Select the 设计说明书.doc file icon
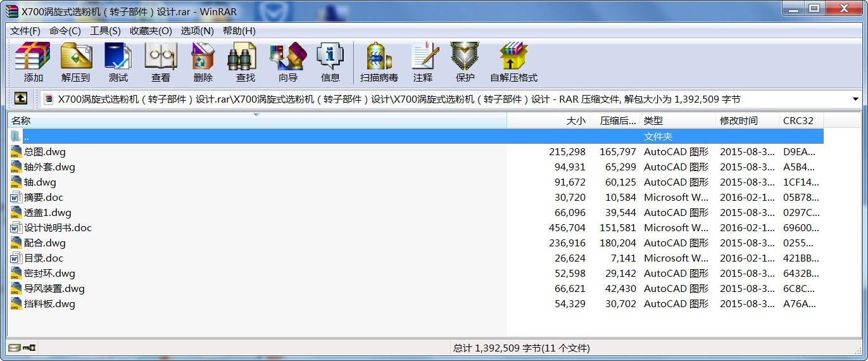This screenshot has height=361, width=868. (16, 228)
